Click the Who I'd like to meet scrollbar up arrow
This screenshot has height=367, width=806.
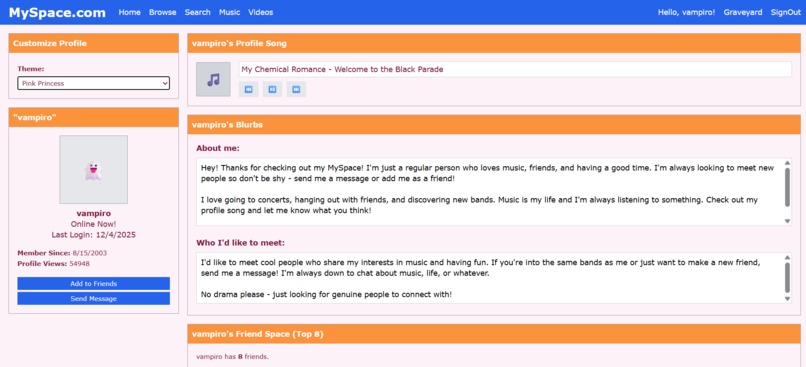click(x=787, y=257)
